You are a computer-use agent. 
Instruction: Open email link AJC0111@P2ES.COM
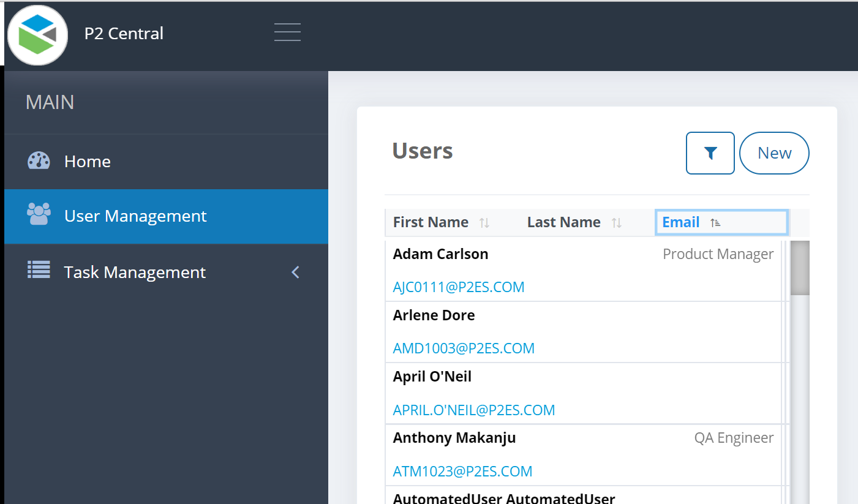pyautogui.click(x=459, y=287)
